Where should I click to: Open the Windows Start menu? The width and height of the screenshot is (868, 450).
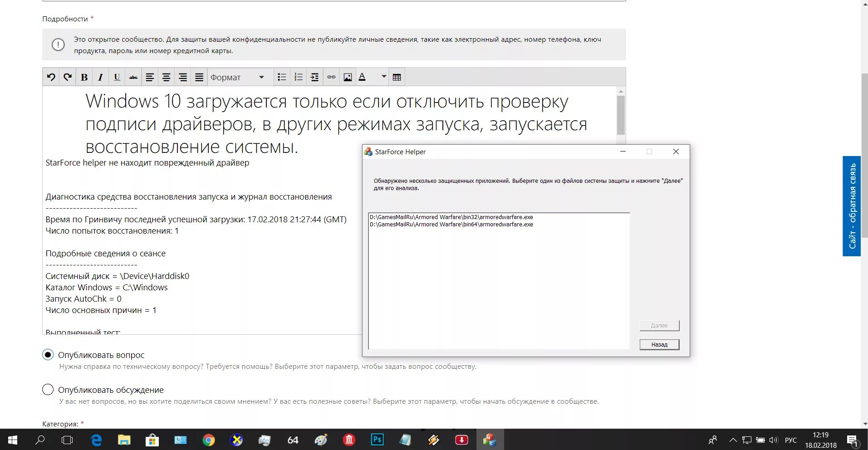(x=13, y=440)
